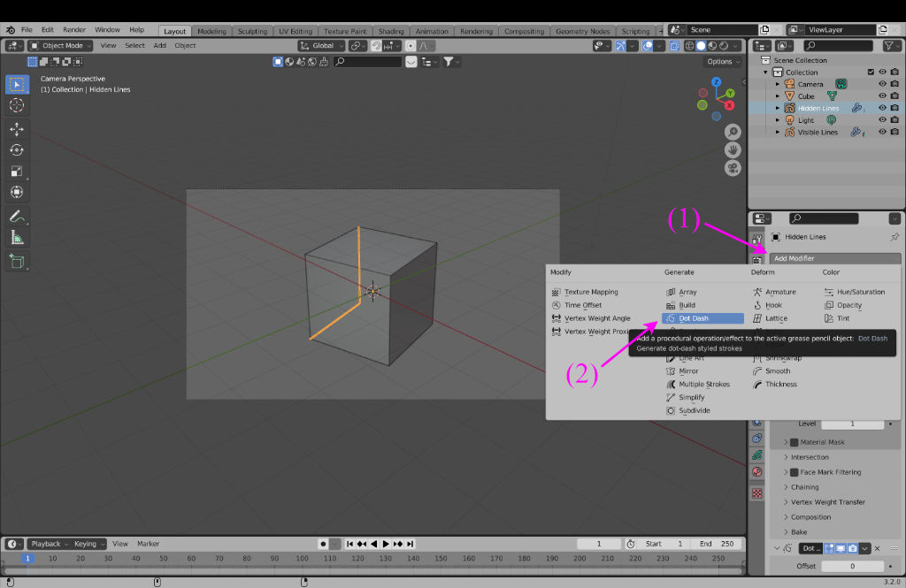Click the zoom magnifier icon in viewport
The width and height of the screenshot is (906, 588).
pos(733,131)
